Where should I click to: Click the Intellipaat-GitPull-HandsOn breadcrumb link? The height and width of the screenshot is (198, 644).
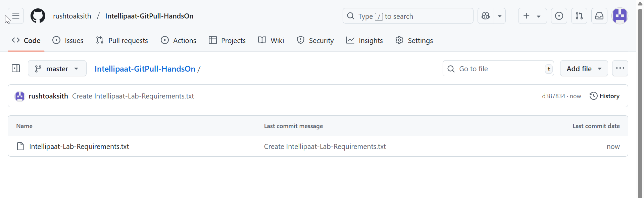(x=145, y=69)
